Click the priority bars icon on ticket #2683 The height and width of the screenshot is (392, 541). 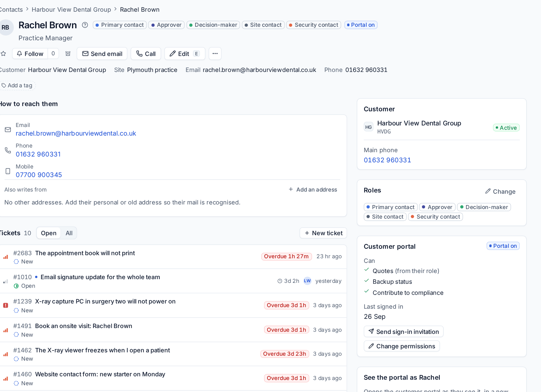click(6, 257)
